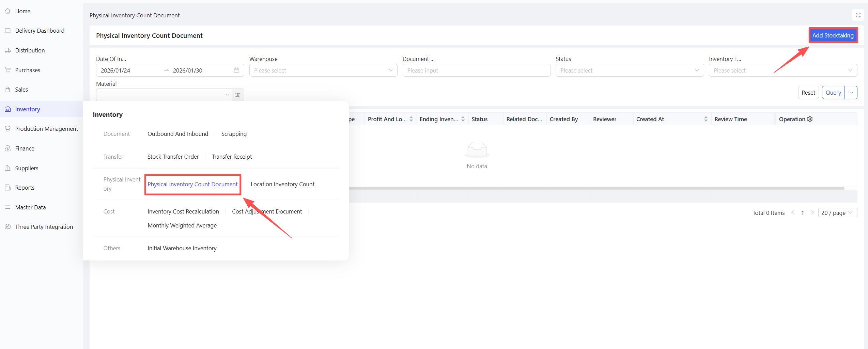This screenshot has height=349, width=868.
Task: Open the Operation column settings gear
Action: coord(810,119)
